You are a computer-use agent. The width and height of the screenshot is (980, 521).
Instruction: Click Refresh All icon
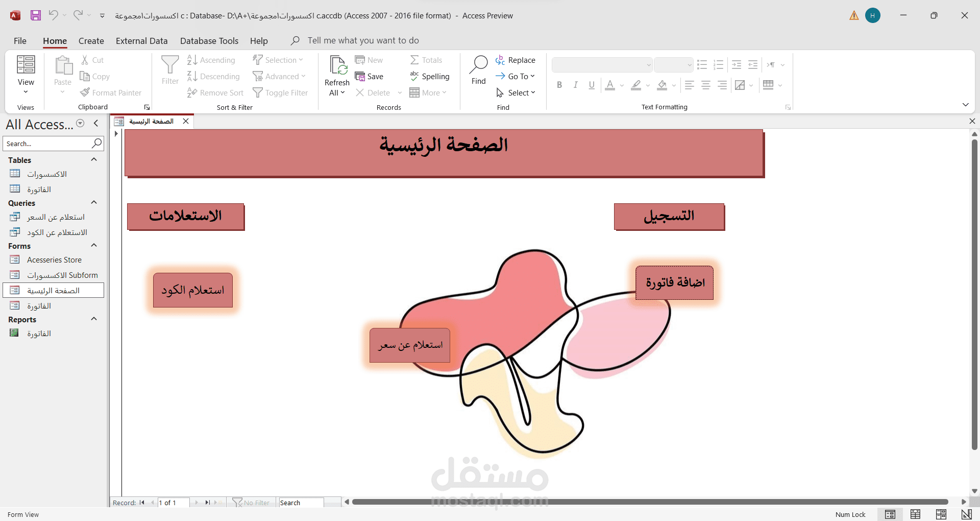coord(337,76)
